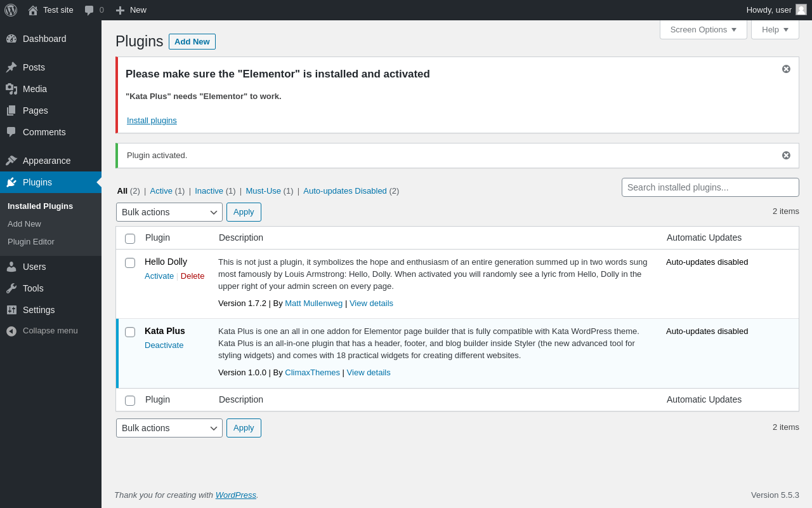Screen dimensions: 812x508
Task: Click Auto-updates disabled text for Kata Plus
Action: 707,331
